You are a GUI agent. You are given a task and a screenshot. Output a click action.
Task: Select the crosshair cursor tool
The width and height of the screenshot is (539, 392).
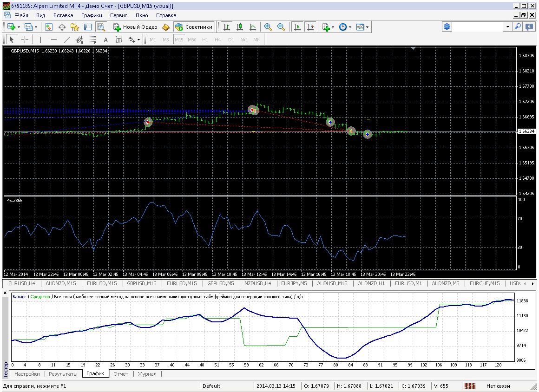point(25,39)
